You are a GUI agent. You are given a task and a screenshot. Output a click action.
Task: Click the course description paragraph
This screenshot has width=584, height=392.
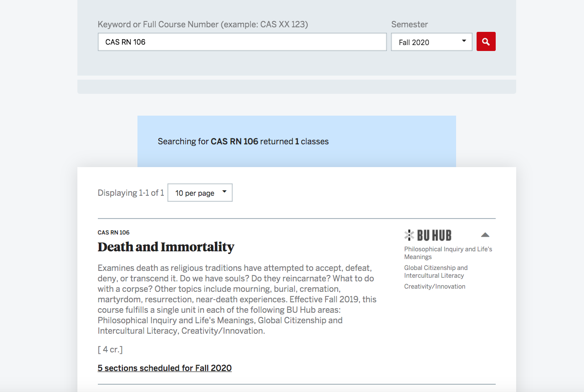[x=237, y=299]
